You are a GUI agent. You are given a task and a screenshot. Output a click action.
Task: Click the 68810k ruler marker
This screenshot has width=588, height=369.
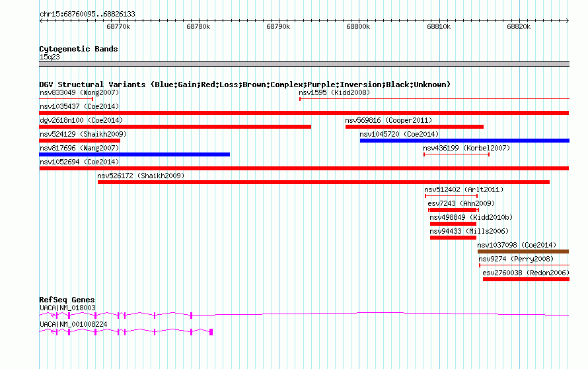point(439,26)
